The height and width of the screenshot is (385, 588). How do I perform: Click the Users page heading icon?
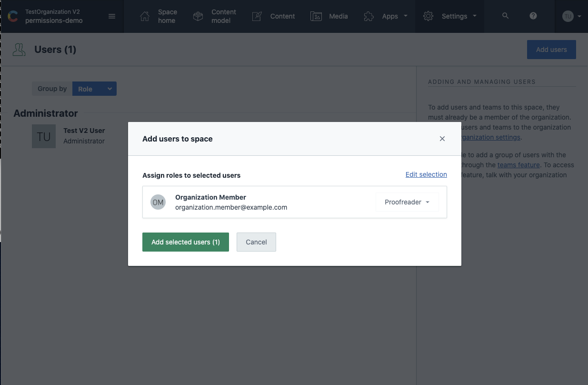coord(19,50)
